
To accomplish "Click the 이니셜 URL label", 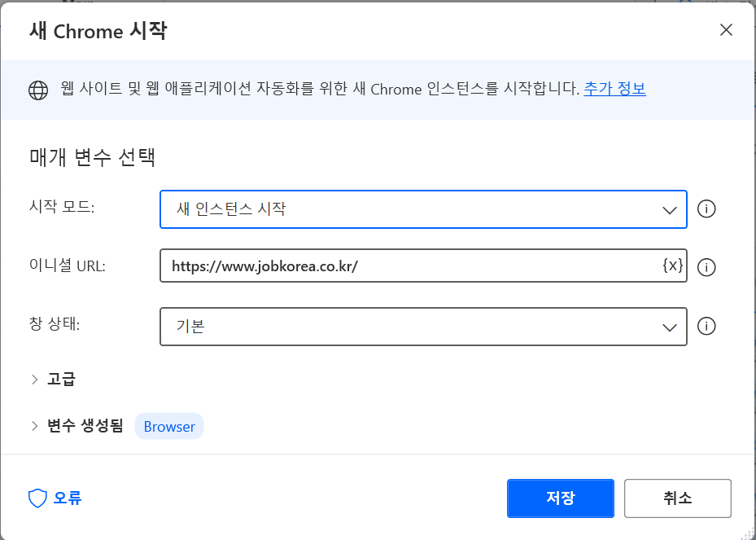I will [67, 266].
